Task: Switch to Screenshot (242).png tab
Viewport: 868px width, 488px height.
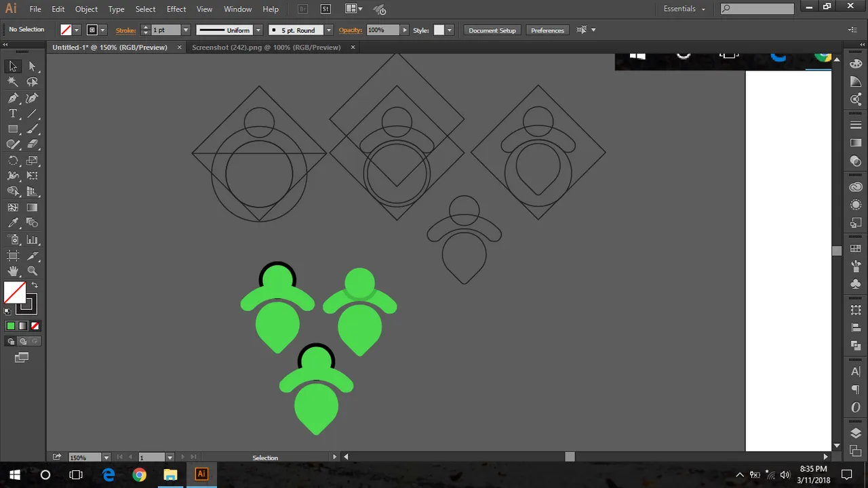Action: [x=266, y=47]
